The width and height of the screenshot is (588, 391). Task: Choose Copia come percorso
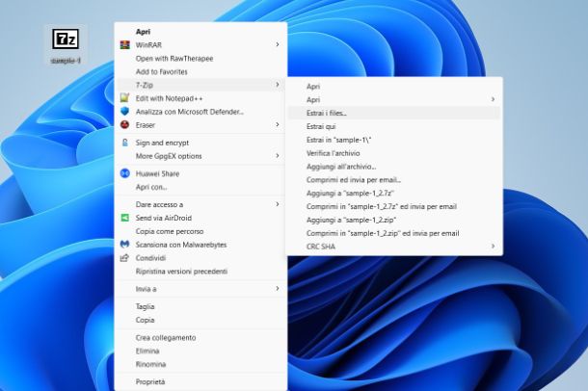click(x=200, y=231)
